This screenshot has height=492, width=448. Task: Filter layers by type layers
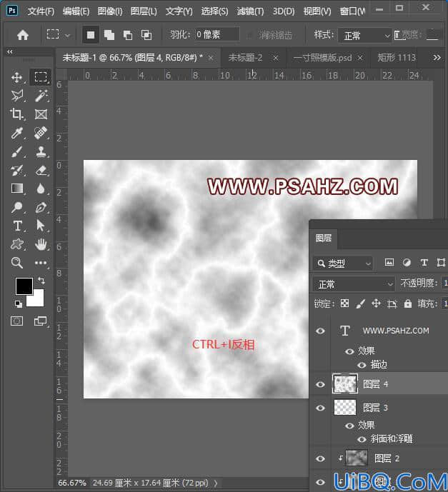tap(424, 263)
